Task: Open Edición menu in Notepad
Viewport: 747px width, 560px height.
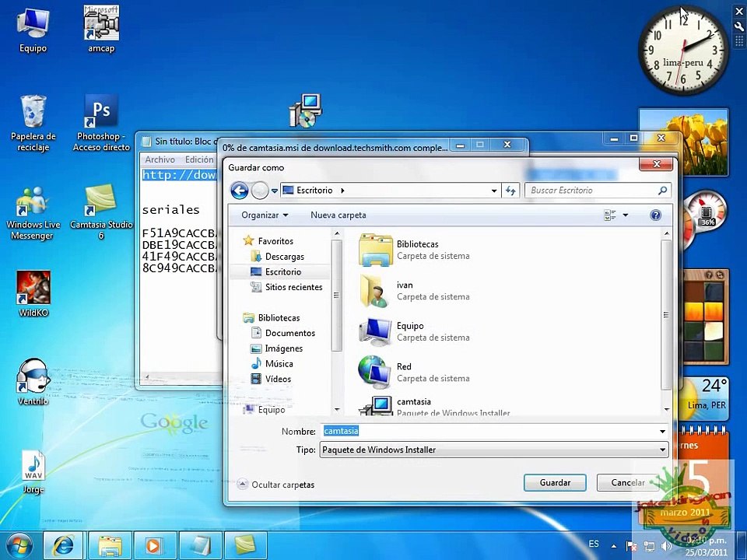Action: [x=199, y=159]
